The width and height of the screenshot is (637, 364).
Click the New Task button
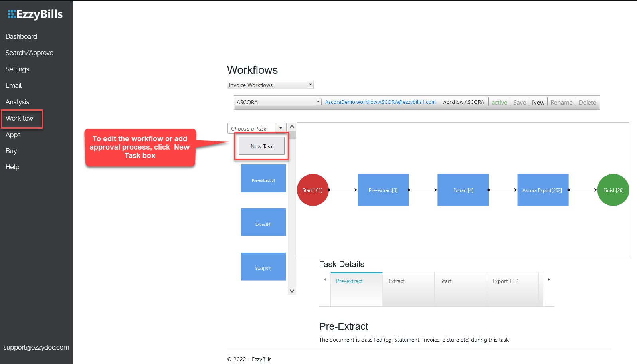coord(262,146)
